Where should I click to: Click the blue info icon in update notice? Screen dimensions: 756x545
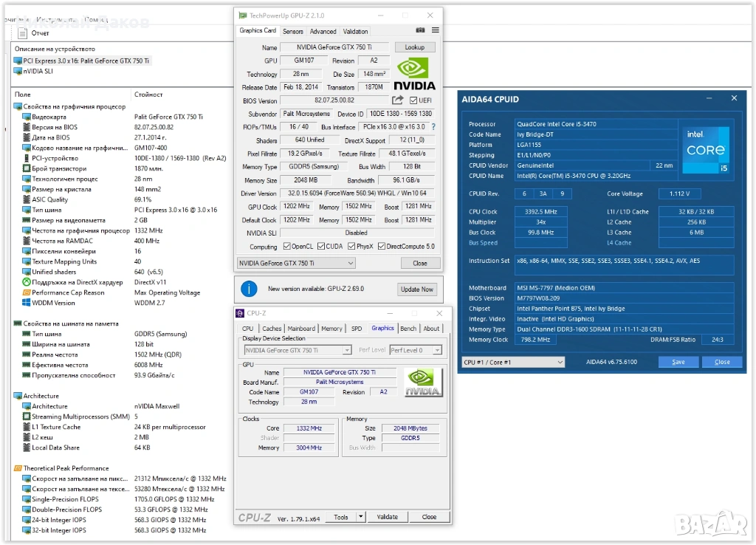point(250,289)
